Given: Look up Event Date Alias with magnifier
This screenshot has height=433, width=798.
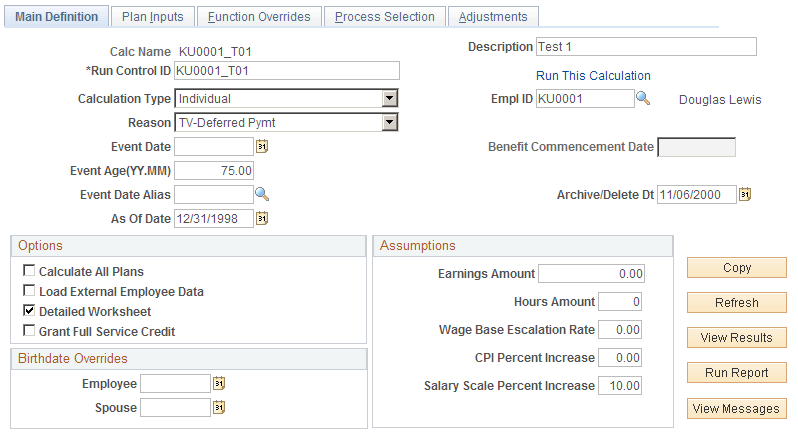Looking at the screenshot, I should coord(262,194).
